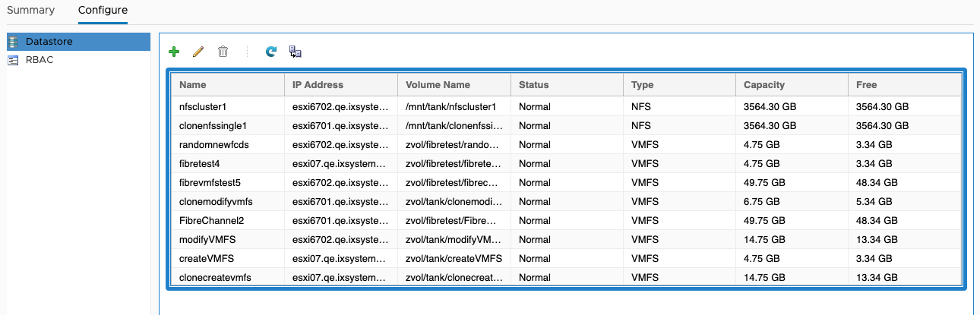980x315 pixels.
Task: Select the fibretest4 datastore row
Action: point(199,164)
